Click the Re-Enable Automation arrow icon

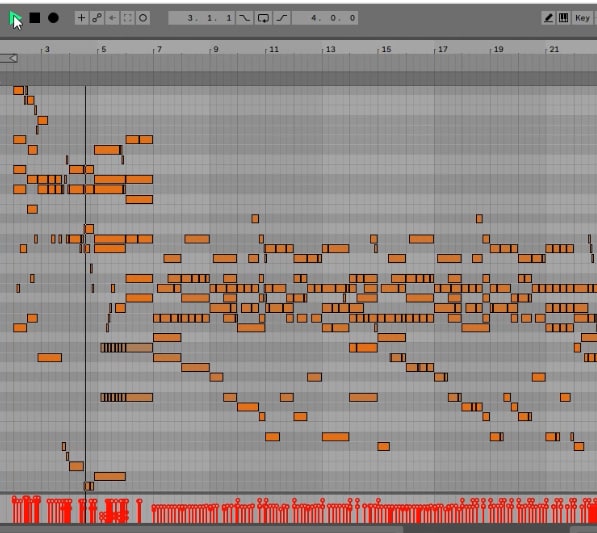(112, 18)
